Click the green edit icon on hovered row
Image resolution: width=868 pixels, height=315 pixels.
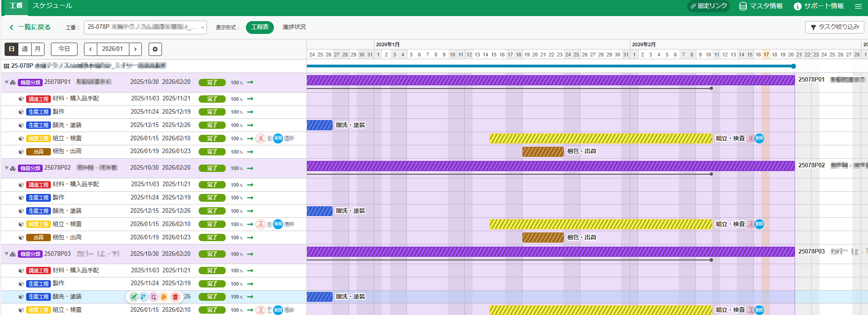134,297
